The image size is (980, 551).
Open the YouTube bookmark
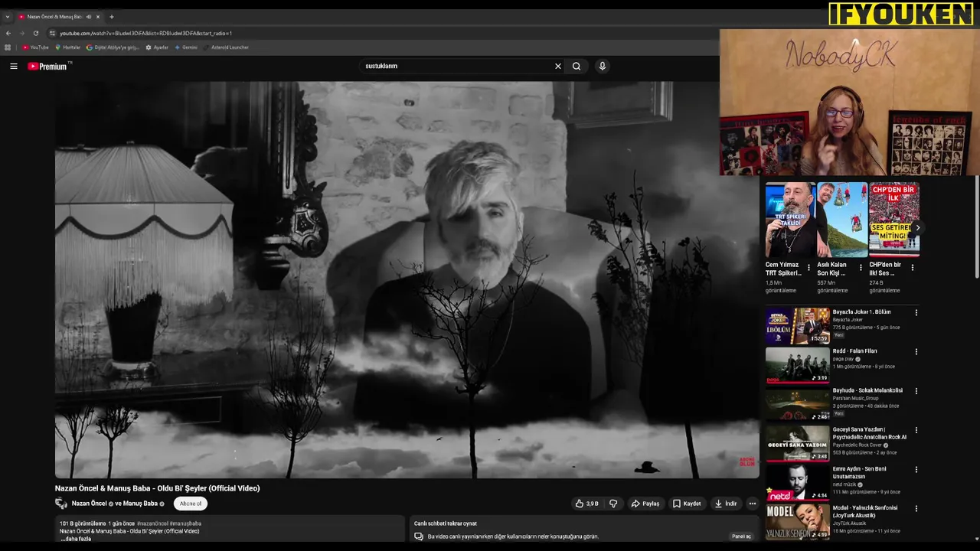pos(35,47)
